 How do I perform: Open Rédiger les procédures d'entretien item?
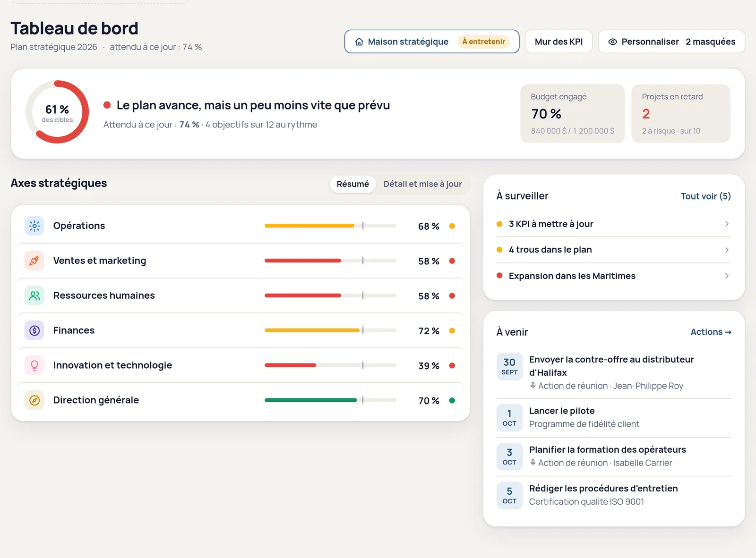pyautogui.click(x=614, y=495)
